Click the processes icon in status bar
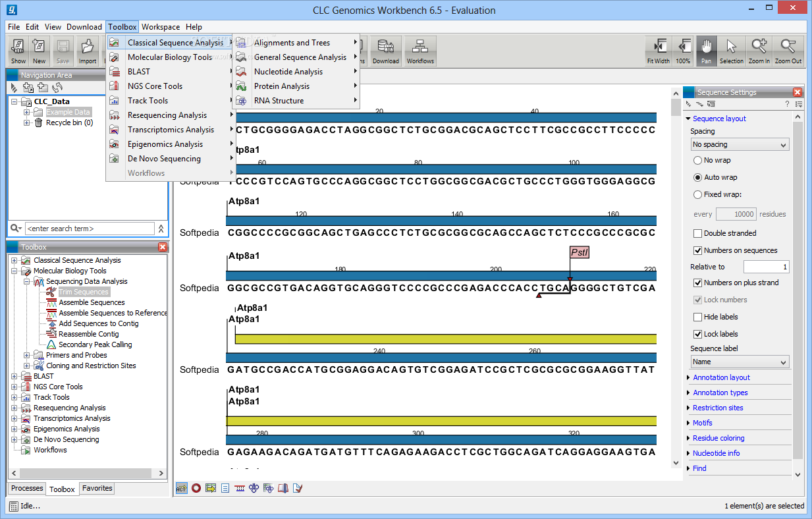The height and width of the screenshot is (519, 812). (14, 506)
